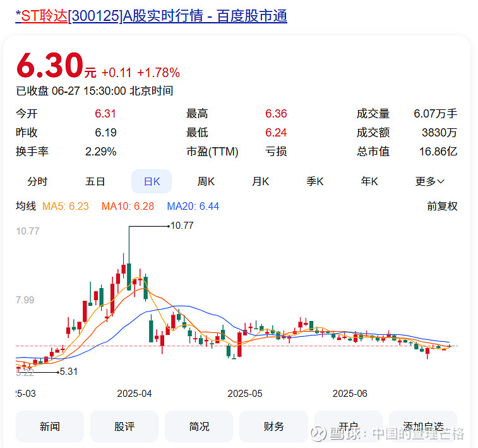Click the tall green candlestick at the 10.77 peak
Viewport: 478px width, 448px height.
pyautogui.click(x=129, y=276)
